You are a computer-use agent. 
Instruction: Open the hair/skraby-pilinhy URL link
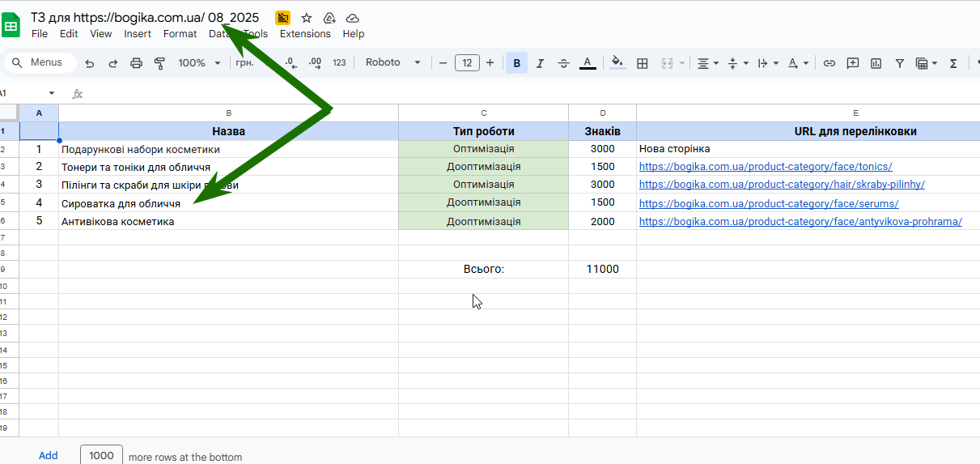782,185
